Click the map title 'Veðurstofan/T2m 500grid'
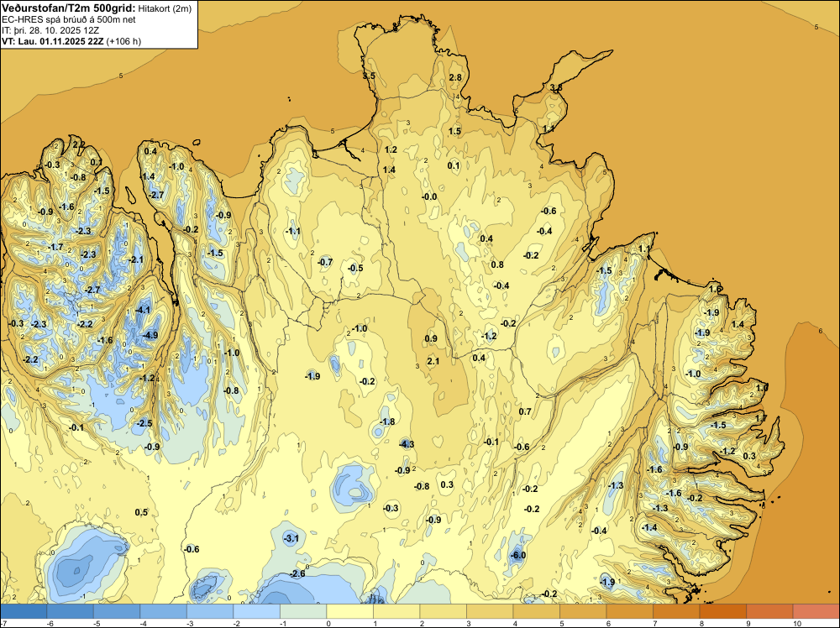The image size is (840, 628). click(x=69, y=8)
